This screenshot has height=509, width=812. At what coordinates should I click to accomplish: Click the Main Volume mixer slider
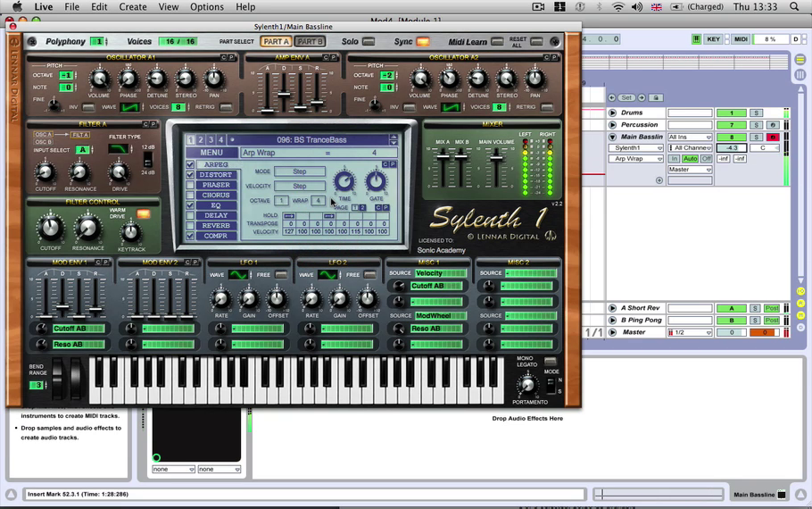pos(496,157)
